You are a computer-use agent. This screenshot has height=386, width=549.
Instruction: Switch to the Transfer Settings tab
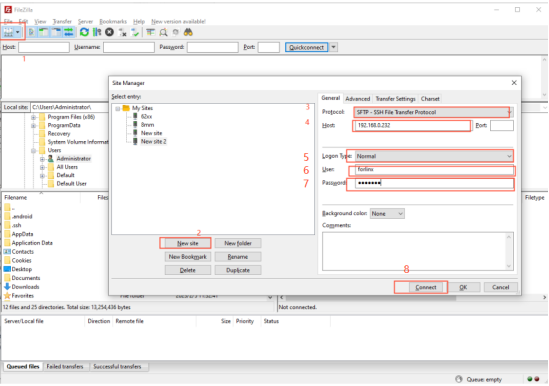tap(395, 99)
